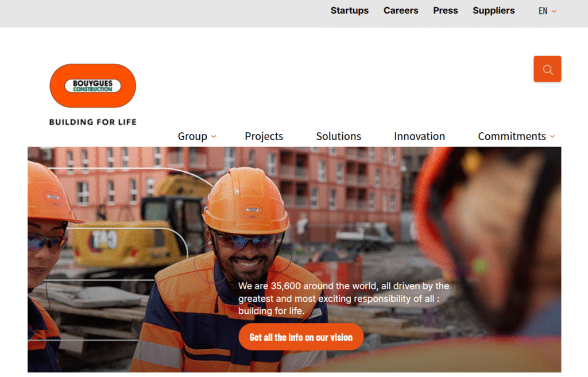The width and height of the screenshot is (588, 377).
Task: Open the Projects menu item
Action: click(x=264, y=136)
